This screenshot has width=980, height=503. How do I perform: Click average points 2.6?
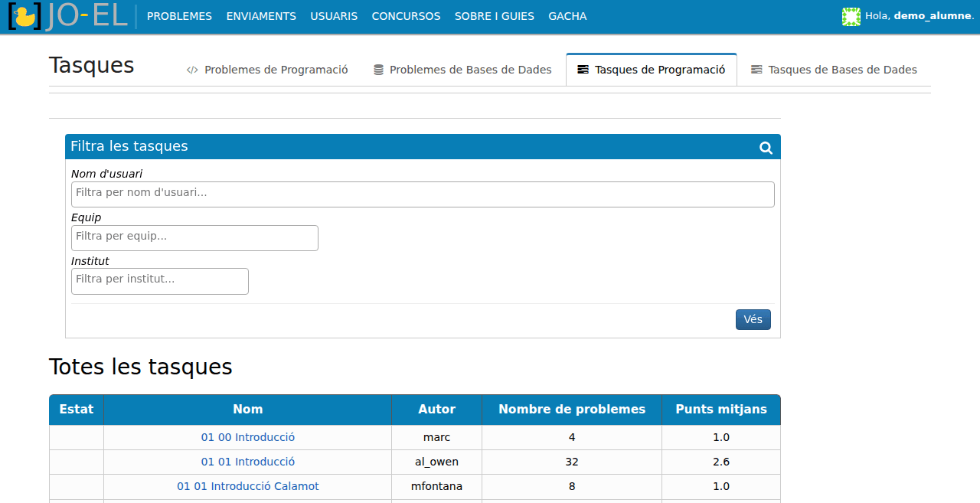coord(721,462)
